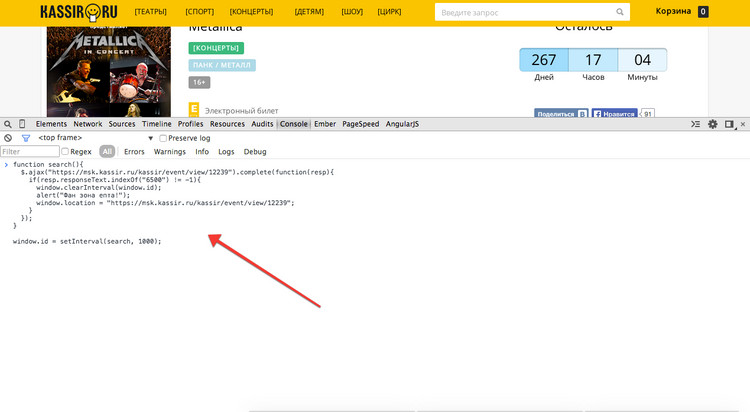
Task: Switch to the Network tab
Action: pyautogui.click(x=87, y=124)
